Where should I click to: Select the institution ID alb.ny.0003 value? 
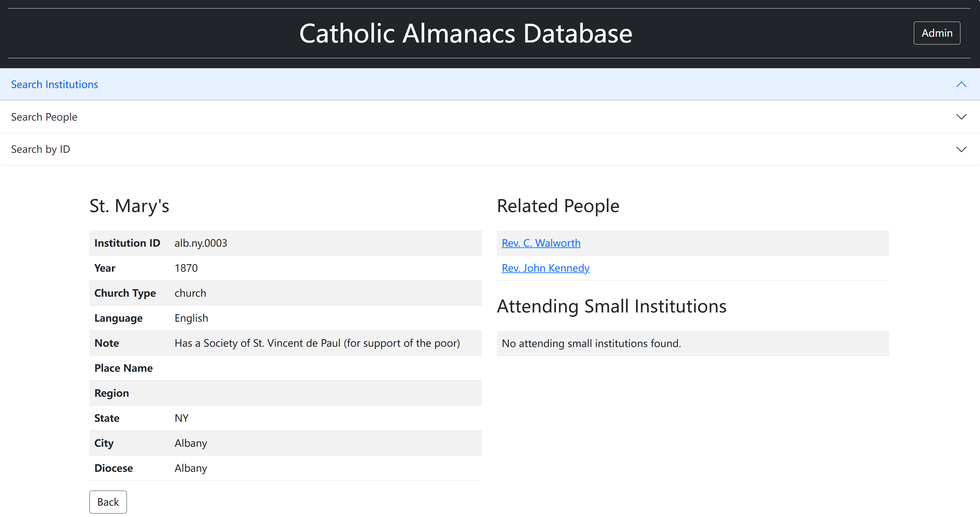coord(201,243)
